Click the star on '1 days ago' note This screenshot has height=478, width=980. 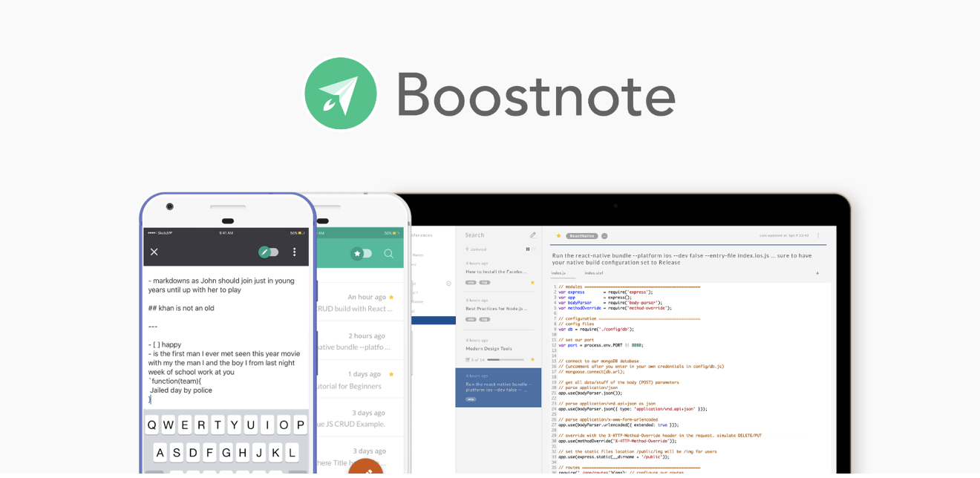click(391, 374)
